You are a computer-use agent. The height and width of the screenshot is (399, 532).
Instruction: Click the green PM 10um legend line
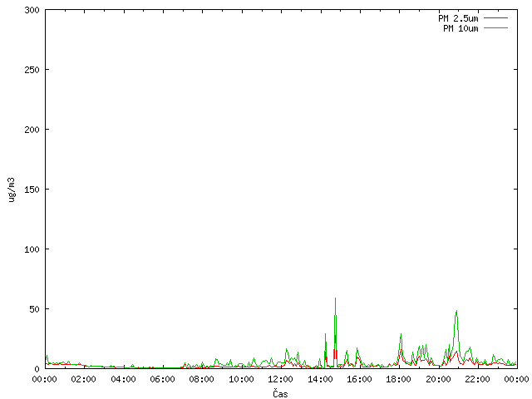[x=495, y=27]
